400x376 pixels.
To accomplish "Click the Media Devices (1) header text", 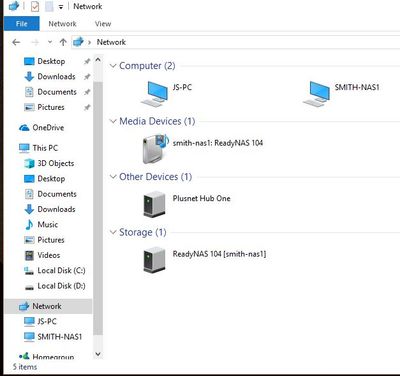I will click(x=157, y=121).
